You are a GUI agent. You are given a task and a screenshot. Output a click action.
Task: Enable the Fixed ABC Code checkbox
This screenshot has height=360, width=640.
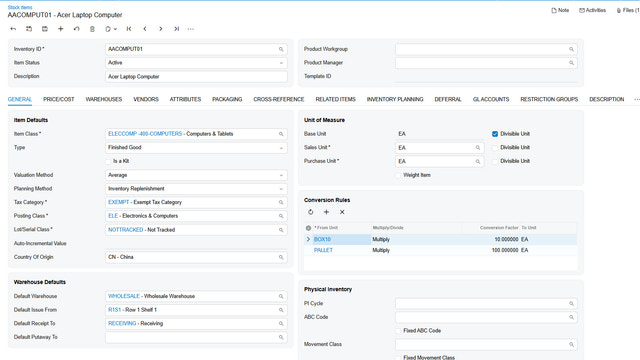point(398,331)
